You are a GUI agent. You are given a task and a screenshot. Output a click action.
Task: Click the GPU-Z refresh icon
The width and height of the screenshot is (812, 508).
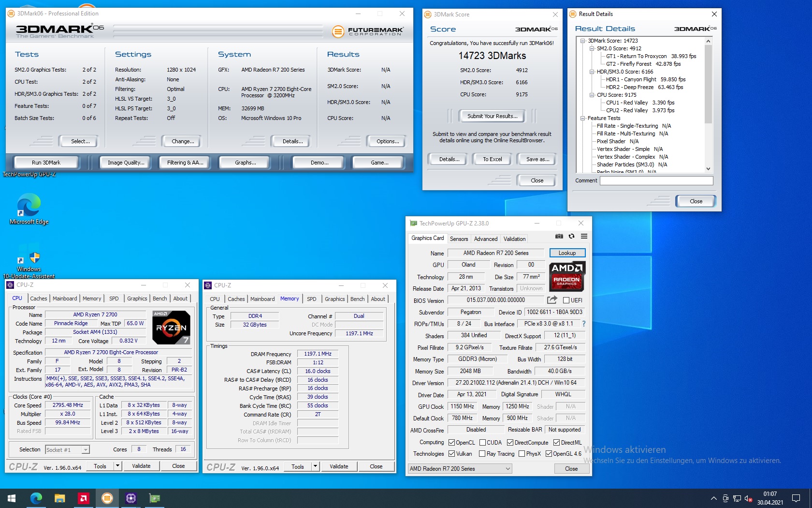(571, 236)
